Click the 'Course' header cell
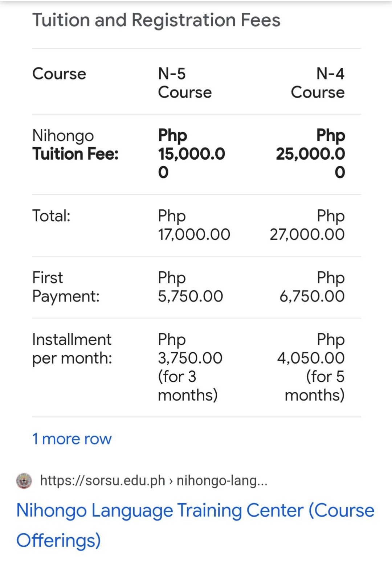 tap(59, 74)
